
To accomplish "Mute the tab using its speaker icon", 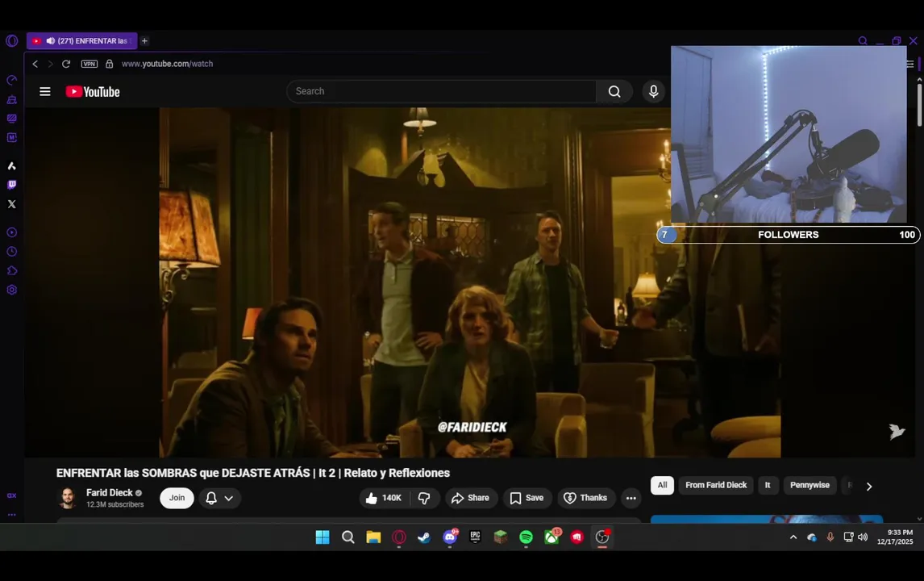I will (51, 40).
